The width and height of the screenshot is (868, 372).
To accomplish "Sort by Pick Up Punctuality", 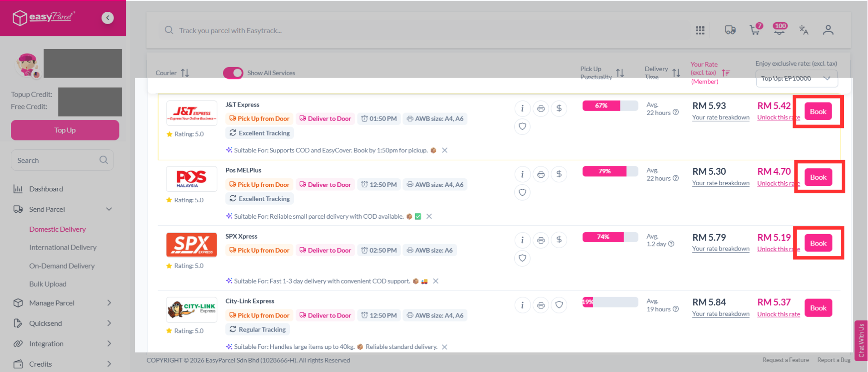I will click(x=620, y=73).
